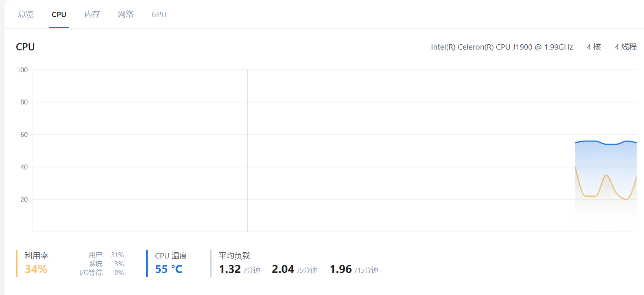The width and height of the screenshot is (644, 295).
Task: Open the 内存 memory tab
Action: [x=92, y=14]
